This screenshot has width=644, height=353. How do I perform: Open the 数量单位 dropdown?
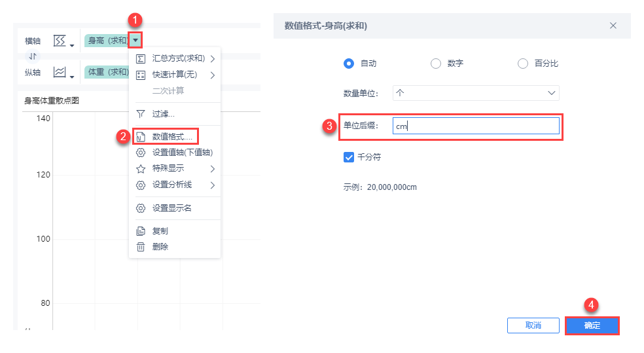[476, 93]
